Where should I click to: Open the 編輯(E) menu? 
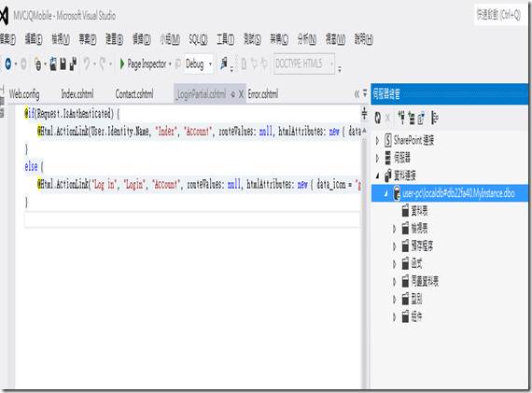pyautogui.click(x=34, y=39)
